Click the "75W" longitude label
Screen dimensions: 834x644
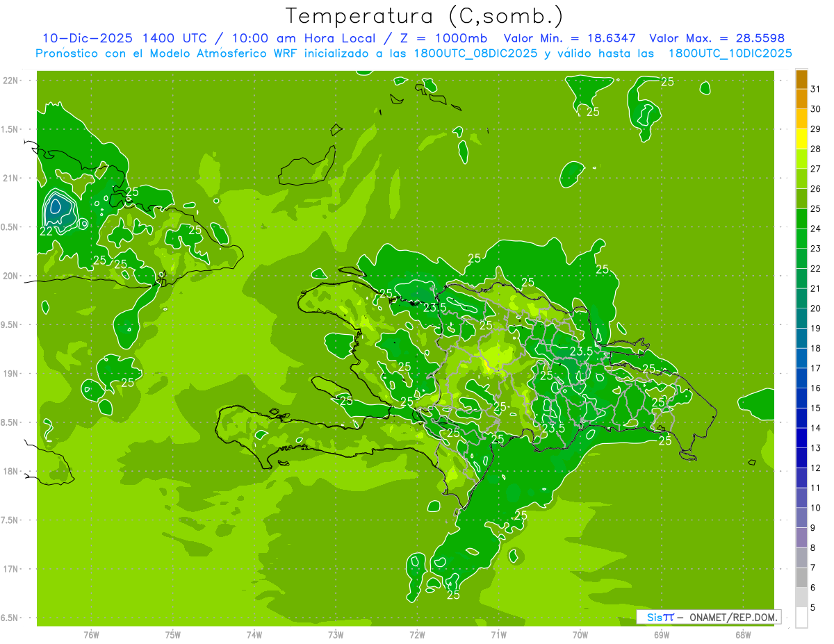(x=172, y=634)
